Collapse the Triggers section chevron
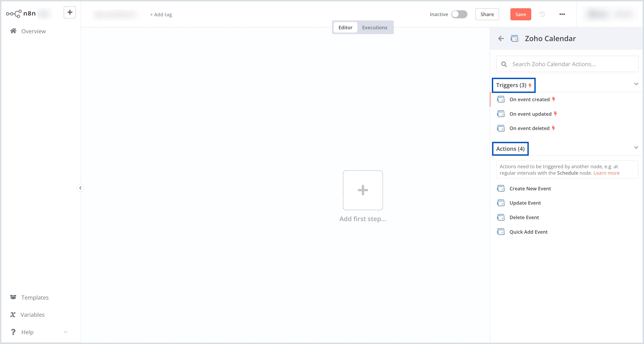The image size is (644, 344). [636, 84]
